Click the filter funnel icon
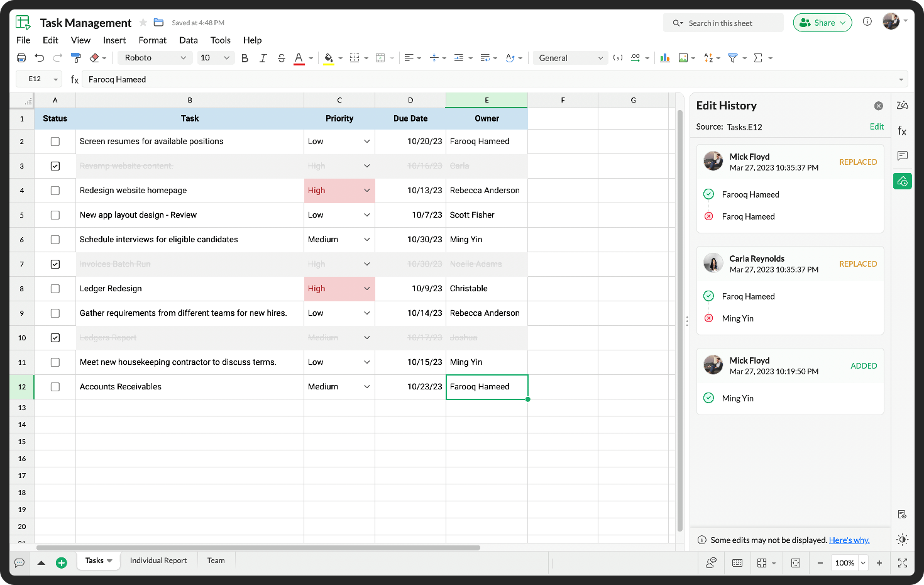 pos(732,58)
